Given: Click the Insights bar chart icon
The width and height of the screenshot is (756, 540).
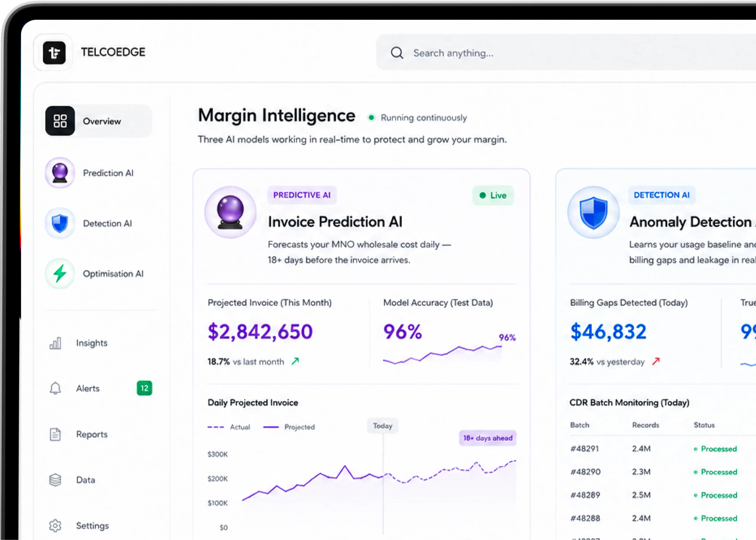Looking at the screenshot, I should point(55,343).
